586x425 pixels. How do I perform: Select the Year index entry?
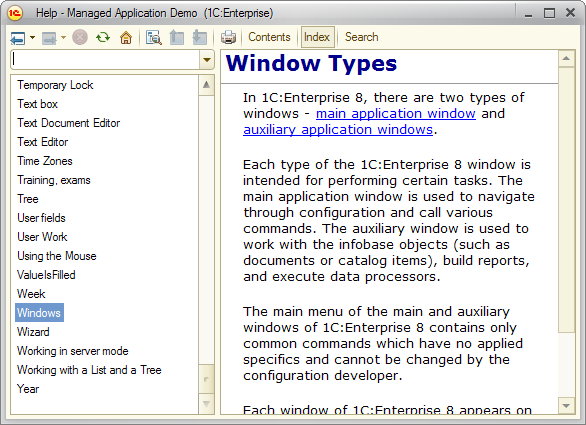click(x=28, y=389)
